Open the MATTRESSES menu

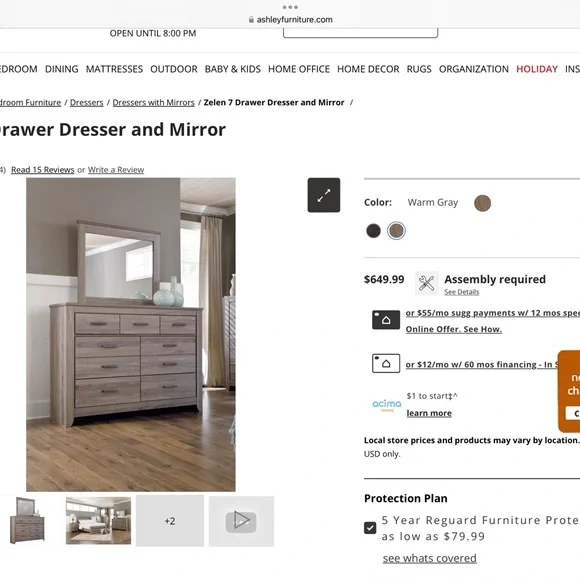114,69
